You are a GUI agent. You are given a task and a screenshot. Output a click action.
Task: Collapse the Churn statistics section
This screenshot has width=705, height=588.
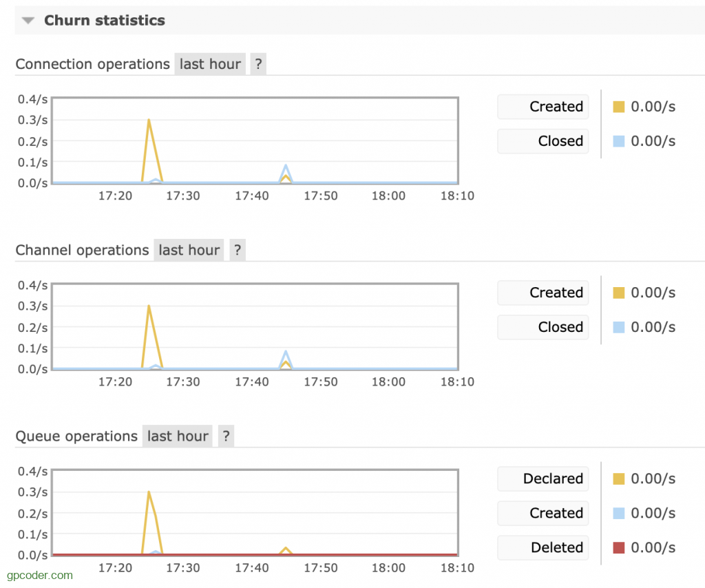(x=27, y=20)
